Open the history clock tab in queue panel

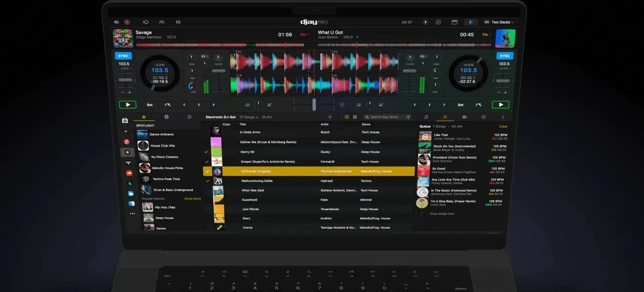point(483,117)
